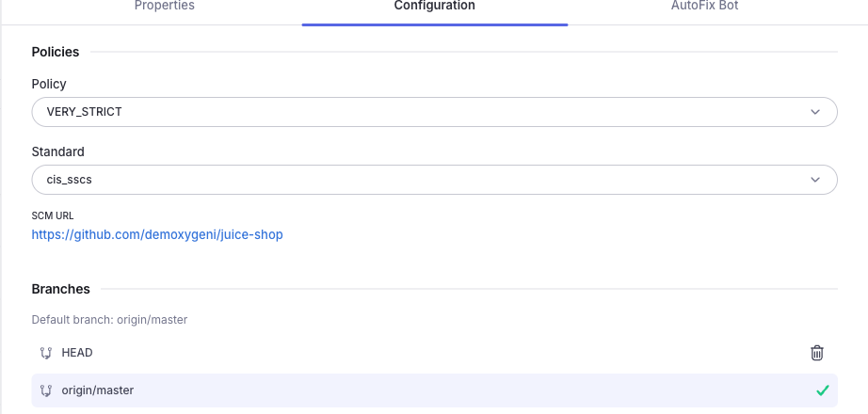Select the HEAD branch row

(x=435, y=353)
